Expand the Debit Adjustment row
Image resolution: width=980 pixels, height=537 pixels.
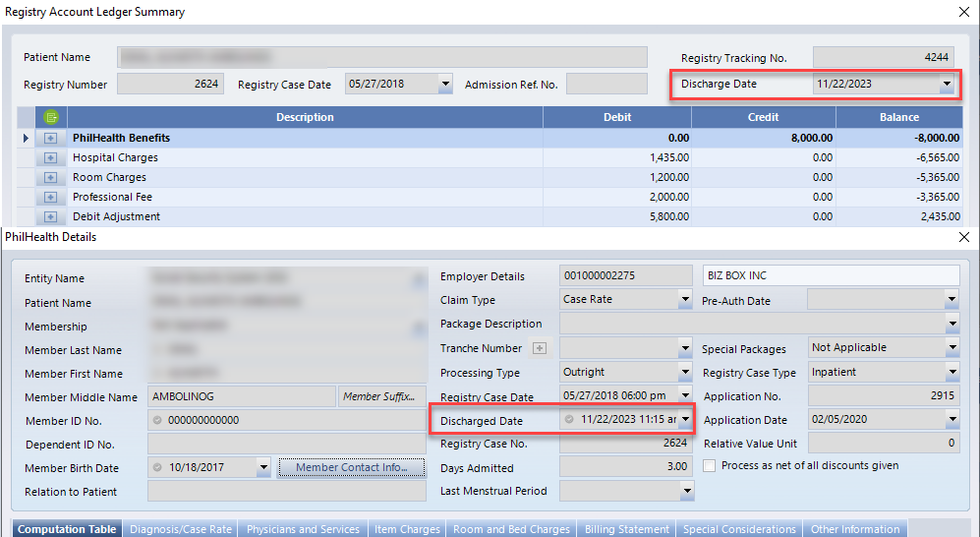pyautogui.click(x=51, y=217)
